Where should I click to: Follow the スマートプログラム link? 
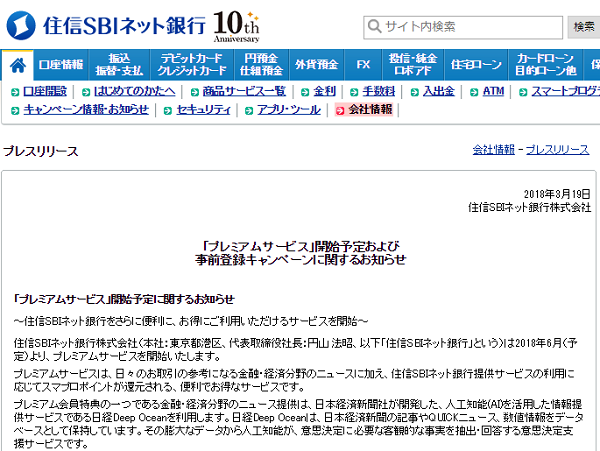pyautogui.click(x=565, y=91)
